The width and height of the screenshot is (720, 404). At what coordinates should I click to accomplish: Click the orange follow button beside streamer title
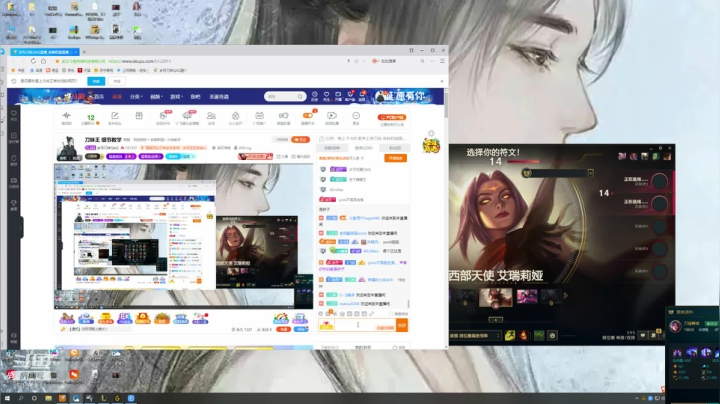[x=301, y=140]
